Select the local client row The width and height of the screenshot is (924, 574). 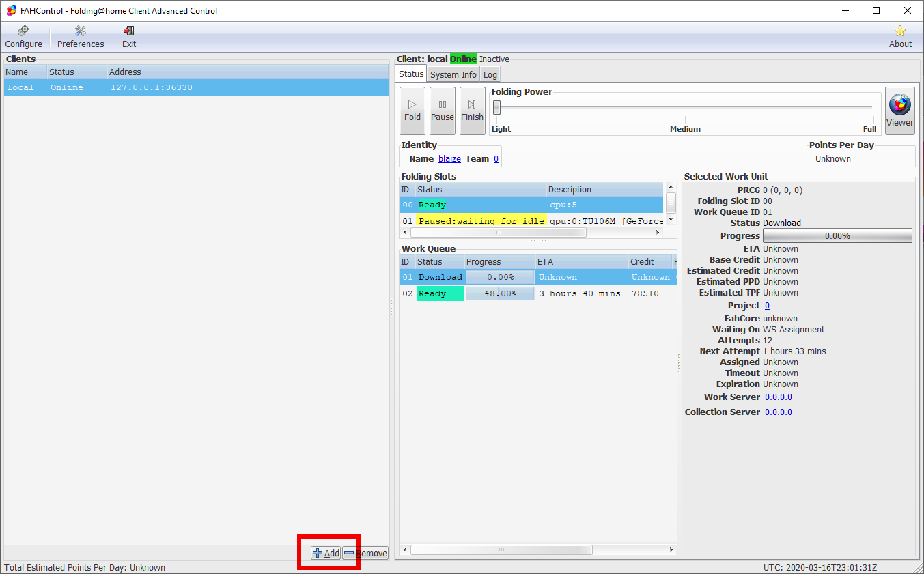click(197, 87)
